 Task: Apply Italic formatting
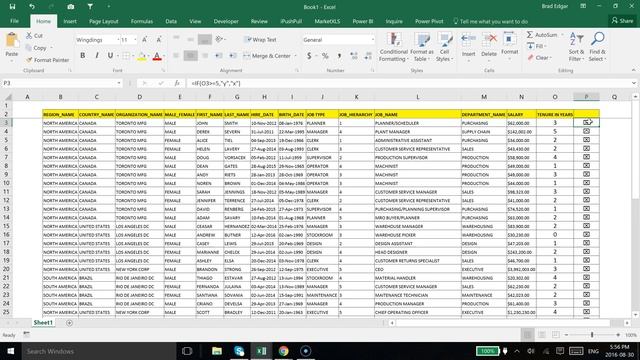pos(97,56)
